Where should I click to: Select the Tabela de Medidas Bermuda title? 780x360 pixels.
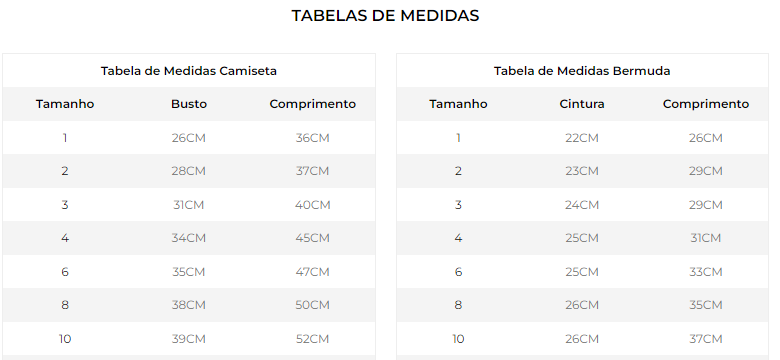(582, 71)
